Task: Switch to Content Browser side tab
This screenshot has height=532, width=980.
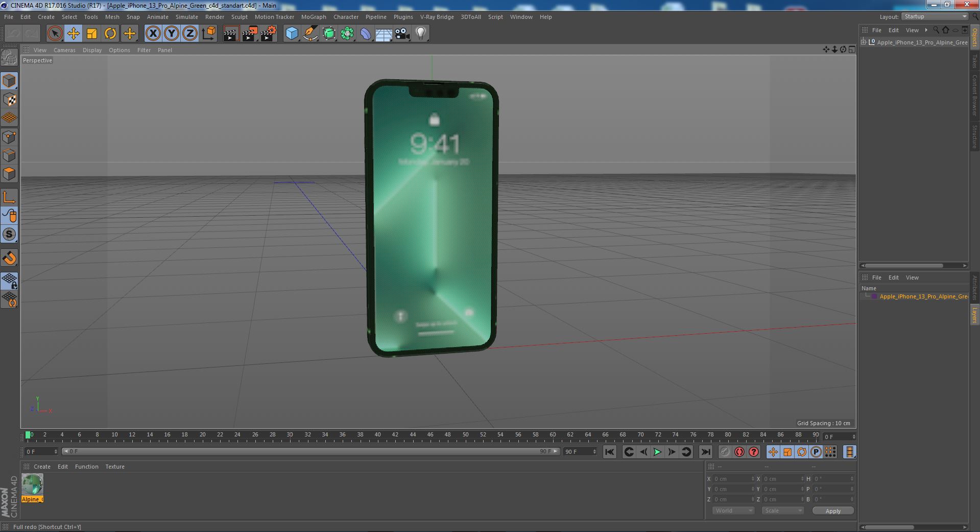Action: click(974, 95)
